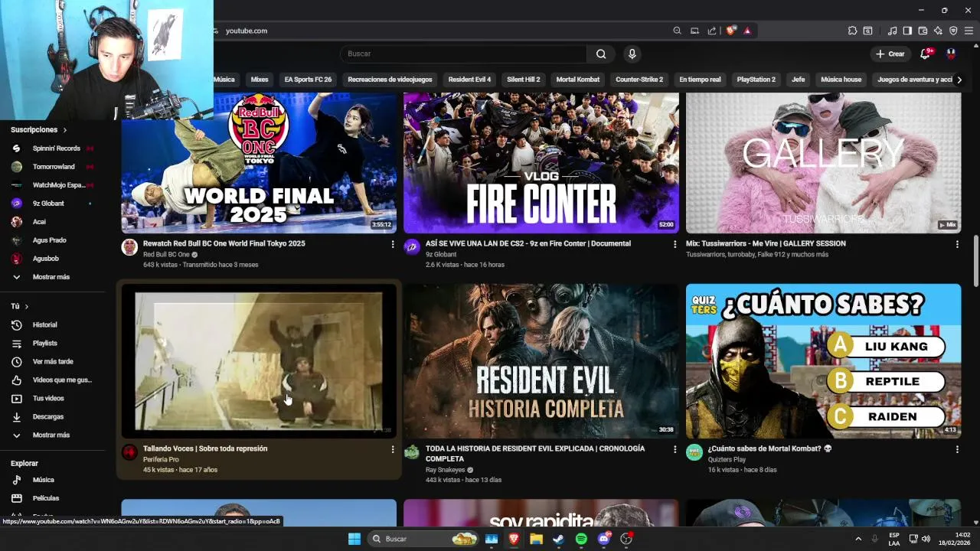
Task: Select the Silent Hill 2 chip
Action: (x=523, y=80)
